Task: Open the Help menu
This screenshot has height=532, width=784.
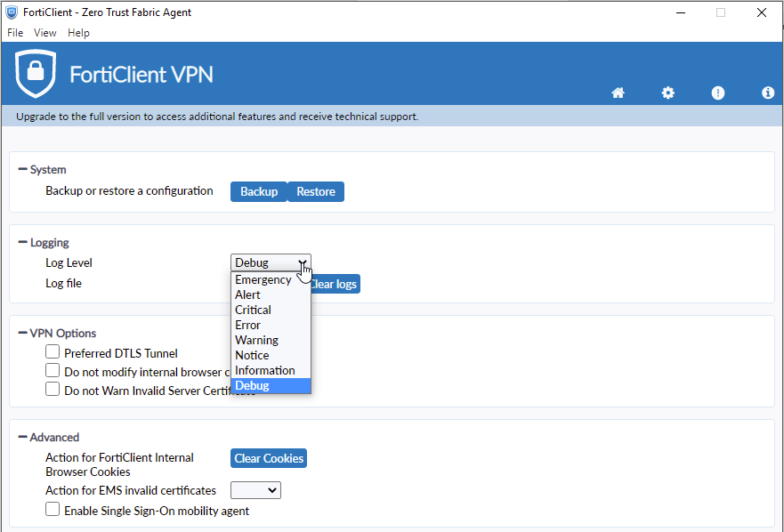Action: click(78, 33)
